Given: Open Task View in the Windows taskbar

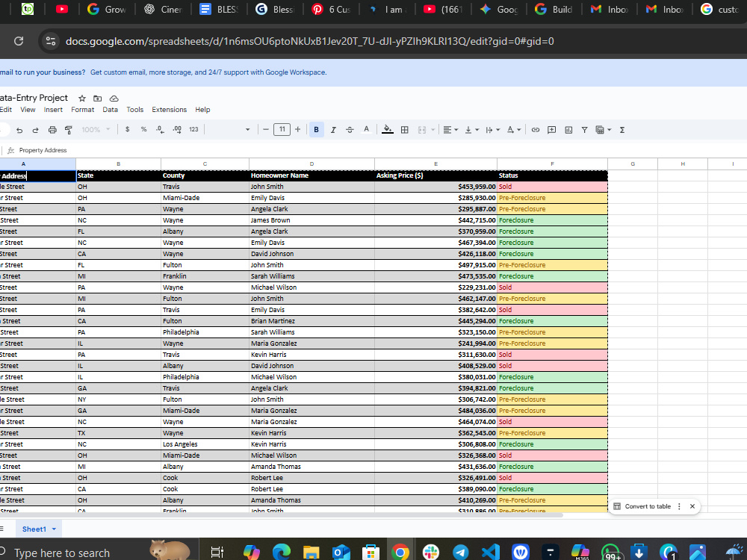Looking at the screenshot, I should [217, 552].
